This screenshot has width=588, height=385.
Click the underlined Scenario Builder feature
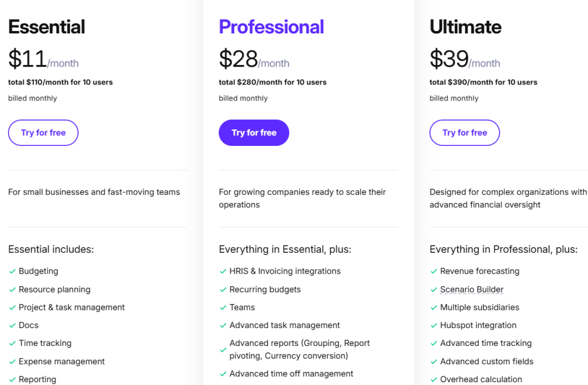pos(471,290)
